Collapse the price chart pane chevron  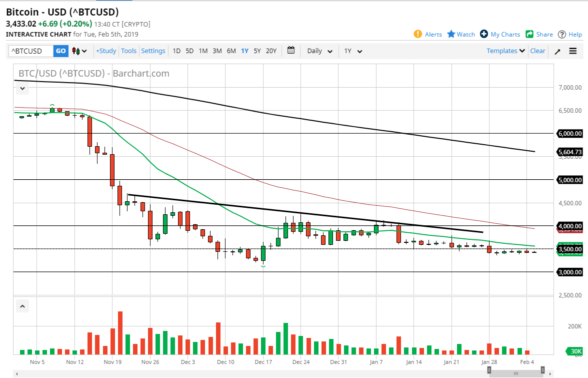click(x=22, y=89)
